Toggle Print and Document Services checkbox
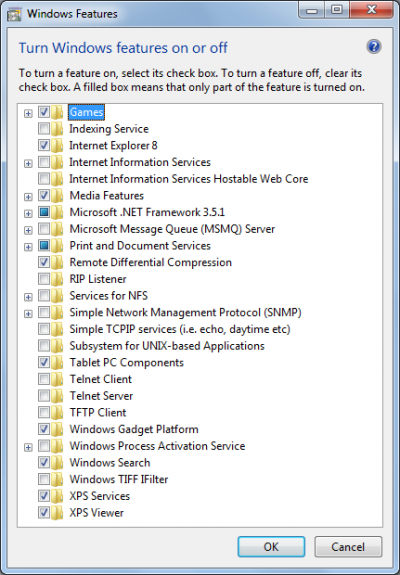Image resolution: width=400 pixels, height=575 pixels. (x=44, y=245)
